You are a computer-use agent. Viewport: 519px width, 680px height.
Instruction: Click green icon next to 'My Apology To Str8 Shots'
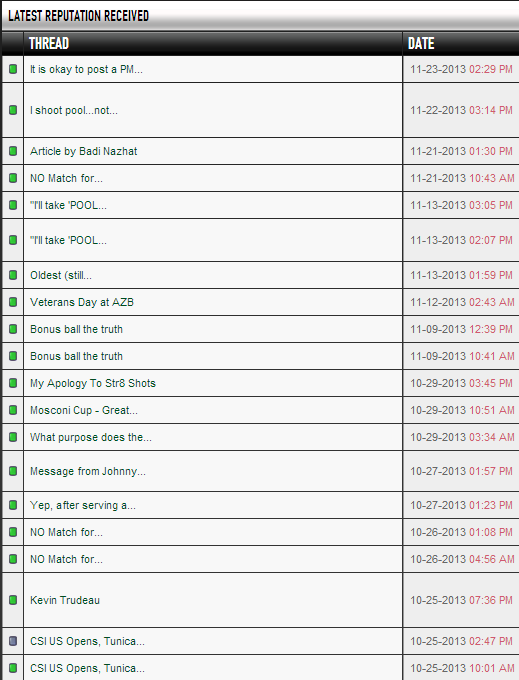click(13, 383)
